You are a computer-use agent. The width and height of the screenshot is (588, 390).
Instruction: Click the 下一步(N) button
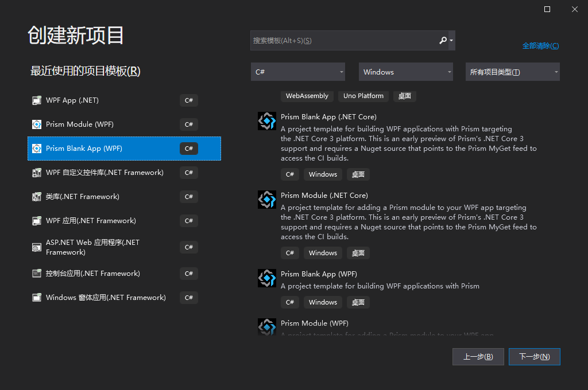(534, 356)
